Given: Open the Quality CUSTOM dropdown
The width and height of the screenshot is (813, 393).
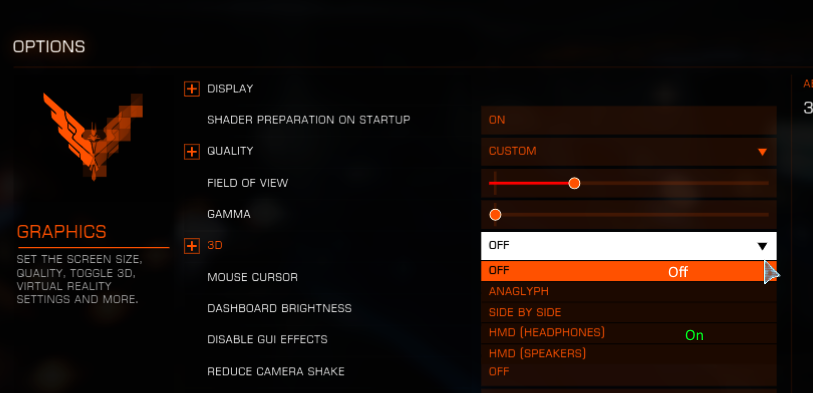Looking at the screenshot, I should [628, 151].
